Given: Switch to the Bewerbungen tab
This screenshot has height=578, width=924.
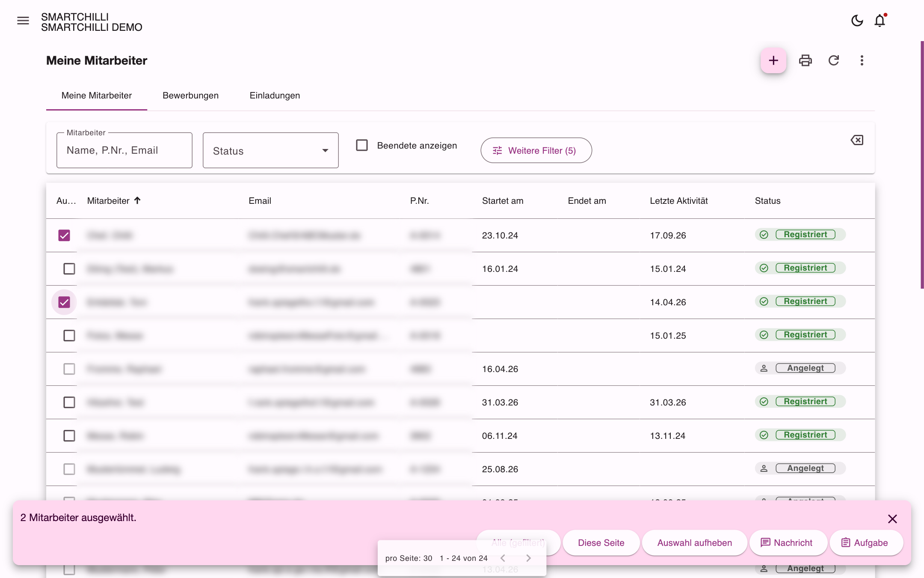Looking at the screenshot, I should (x=191, y=95).
